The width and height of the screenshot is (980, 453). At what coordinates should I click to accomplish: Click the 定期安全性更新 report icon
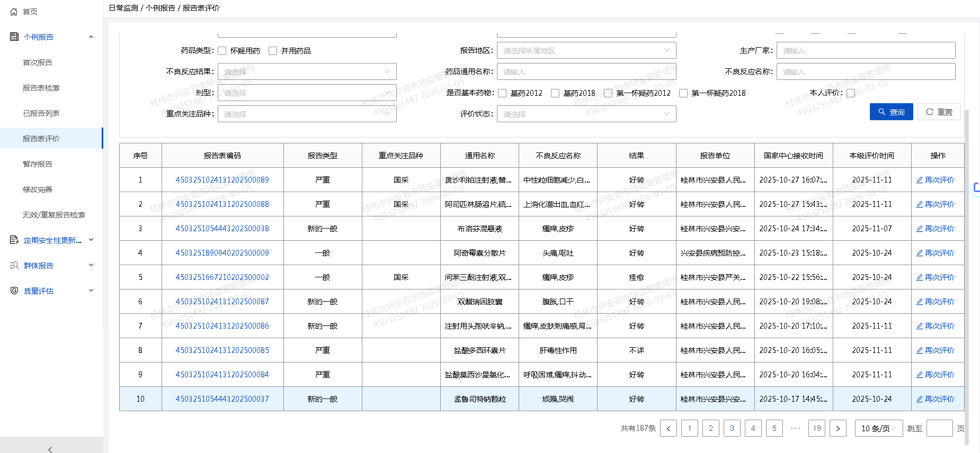[x=14, y=240]
